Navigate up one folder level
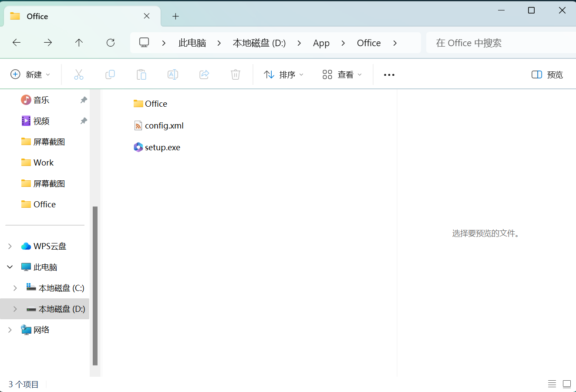 point(79,43)
